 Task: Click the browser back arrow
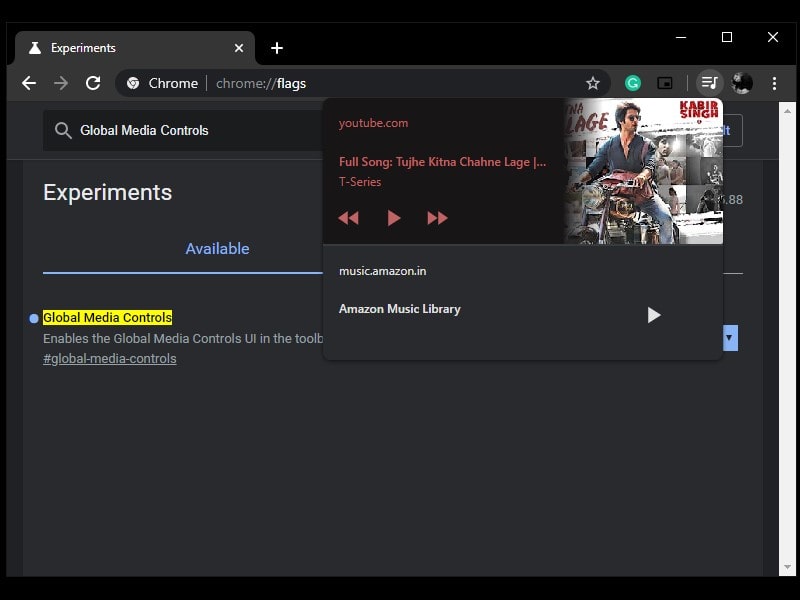point(29,83)
